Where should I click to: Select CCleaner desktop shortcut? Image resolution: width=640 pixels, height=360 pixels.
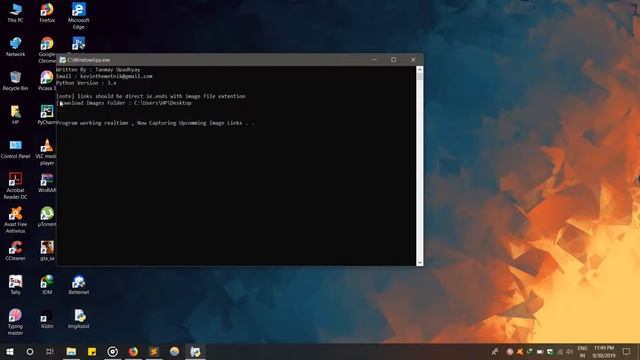pyautogui.click(x=16, y=251)
